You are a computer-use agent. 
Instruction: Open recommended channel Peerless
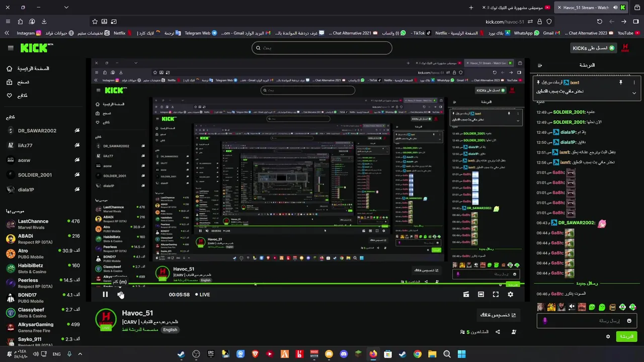[x=44, y=283]
